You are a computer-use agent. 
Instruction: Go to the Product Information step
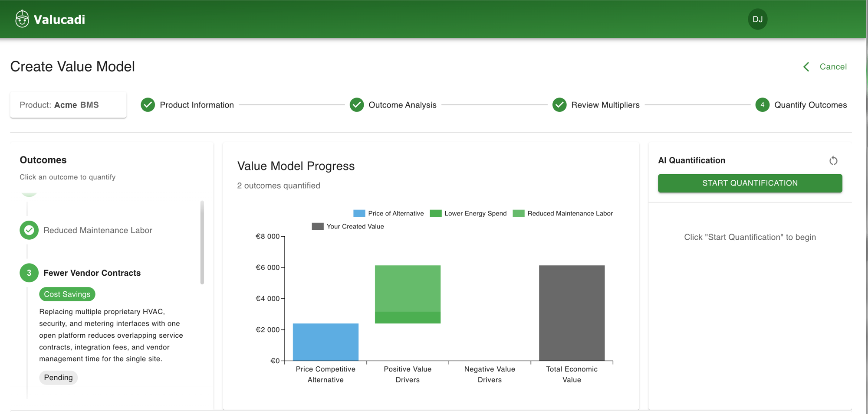click(x=197, y=105)
